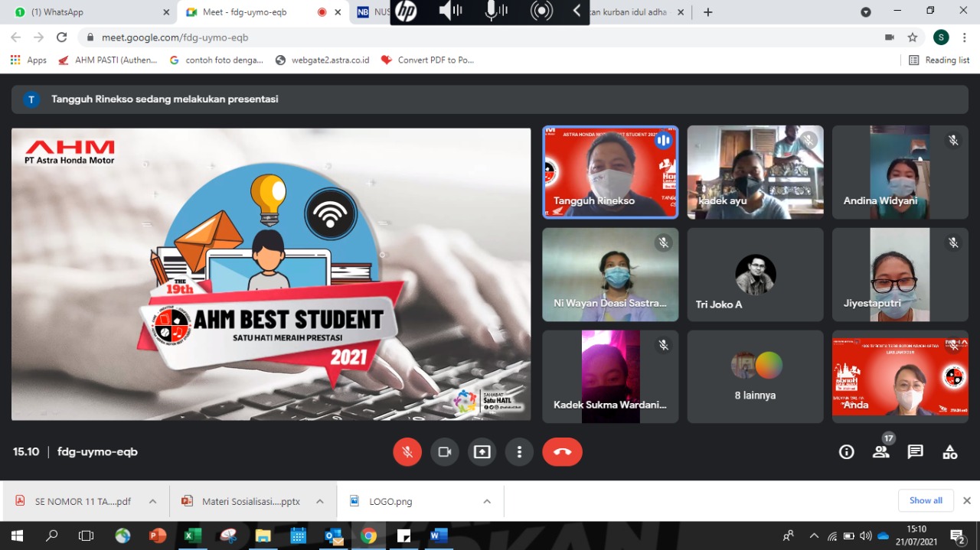Show the participants people panel
980x550 pixels.
[881, 452]
